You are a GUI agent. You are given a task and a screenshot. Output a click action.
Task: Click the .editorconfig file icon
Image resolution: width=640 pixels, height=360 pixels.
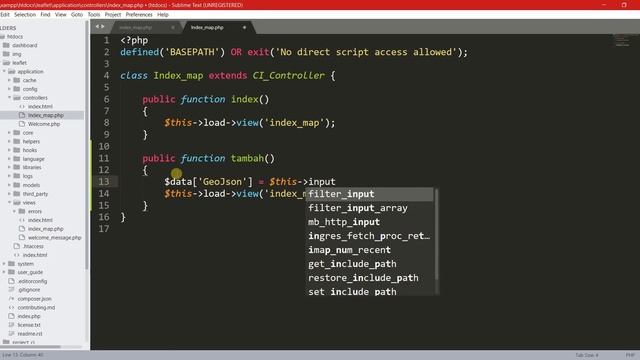pyautogui.click(x=11, y=281)
